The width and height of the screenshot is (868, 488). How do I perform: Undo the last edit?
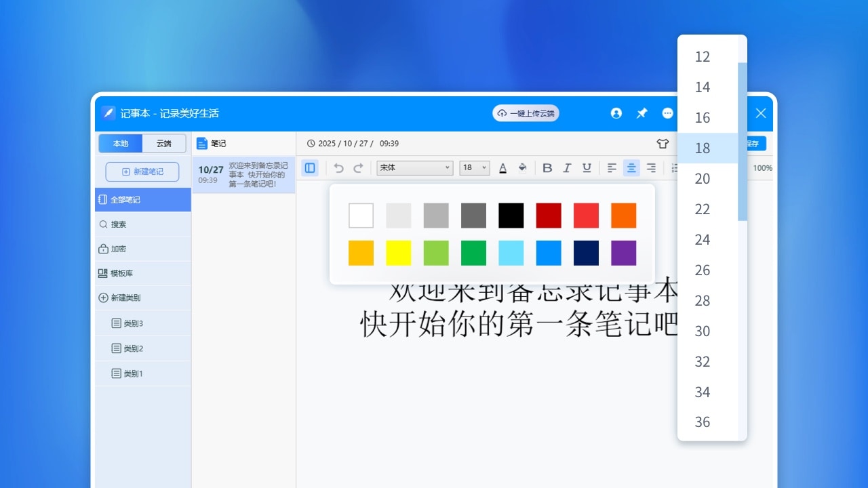point(338,167)
